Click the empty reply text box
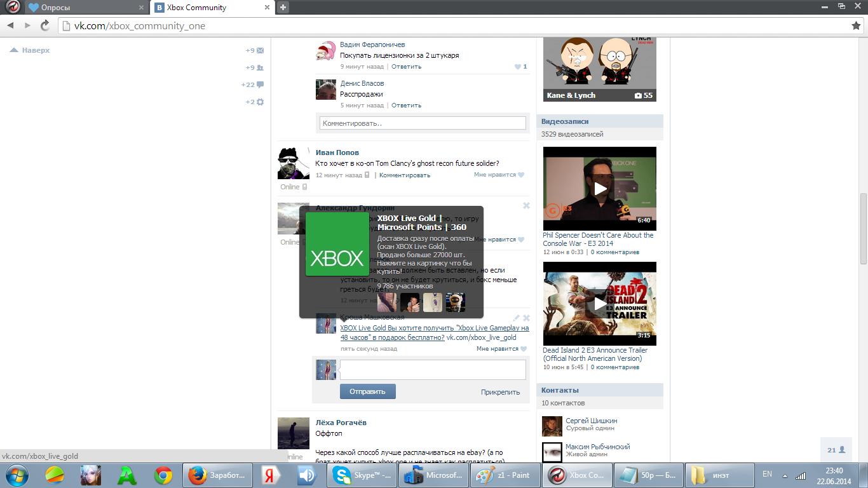This screenshot has width=868, height=488. tap(433, 370)
